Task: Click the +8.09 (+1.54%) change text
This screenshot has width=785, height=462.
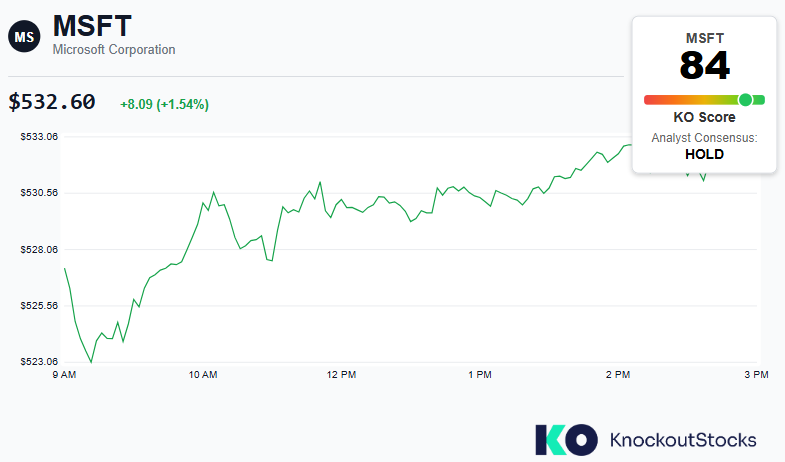Action: point(165,104)
